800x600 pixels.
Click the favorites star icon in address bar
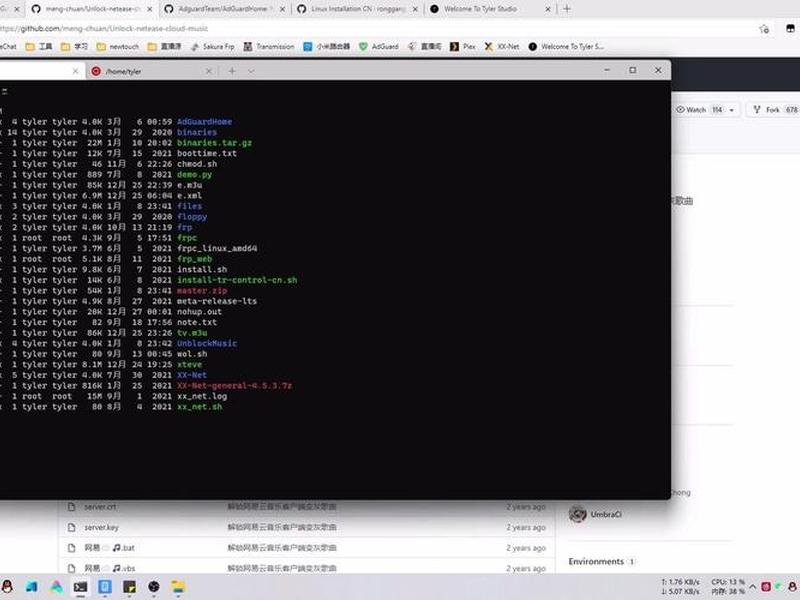click(x=764, y=29)
